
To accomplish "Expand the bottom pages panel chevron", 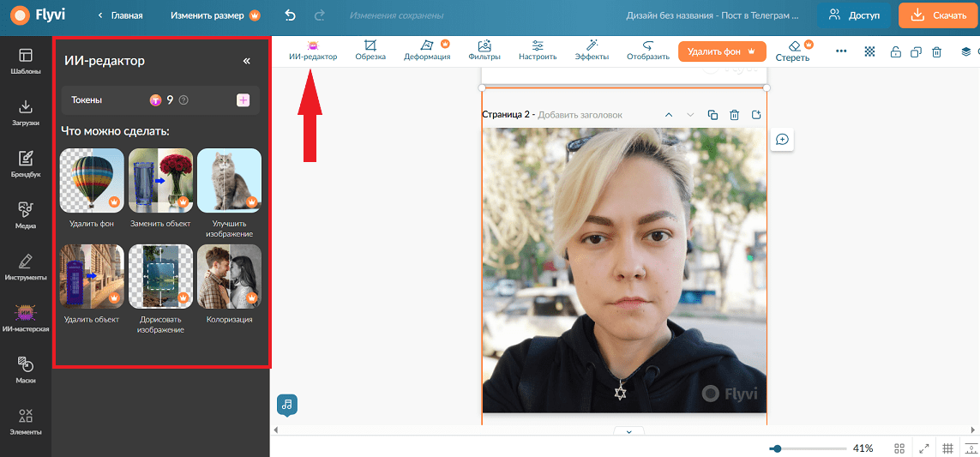I will [629, 430].
